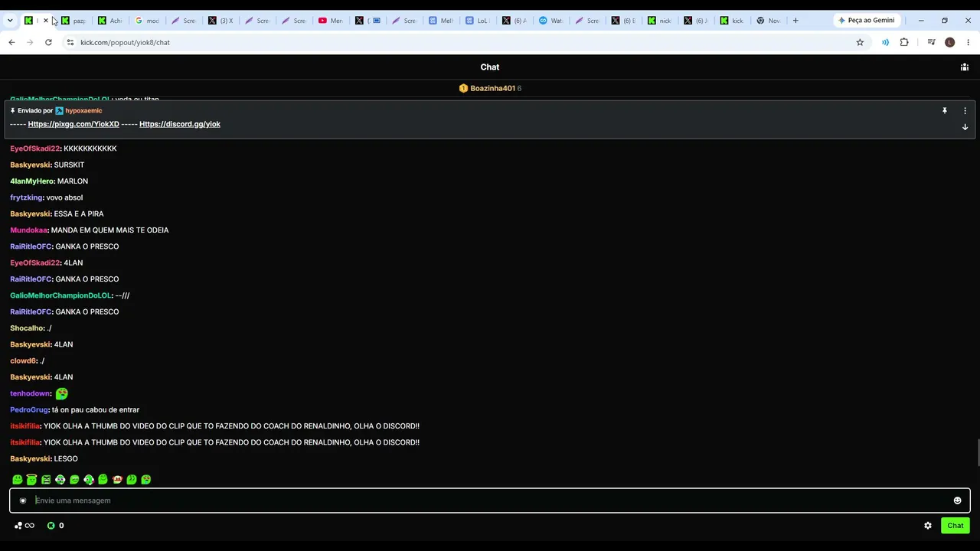Switch to the 'Achi' tab
The height and width of the screenshot is (551, 980).
click(111, 21)
